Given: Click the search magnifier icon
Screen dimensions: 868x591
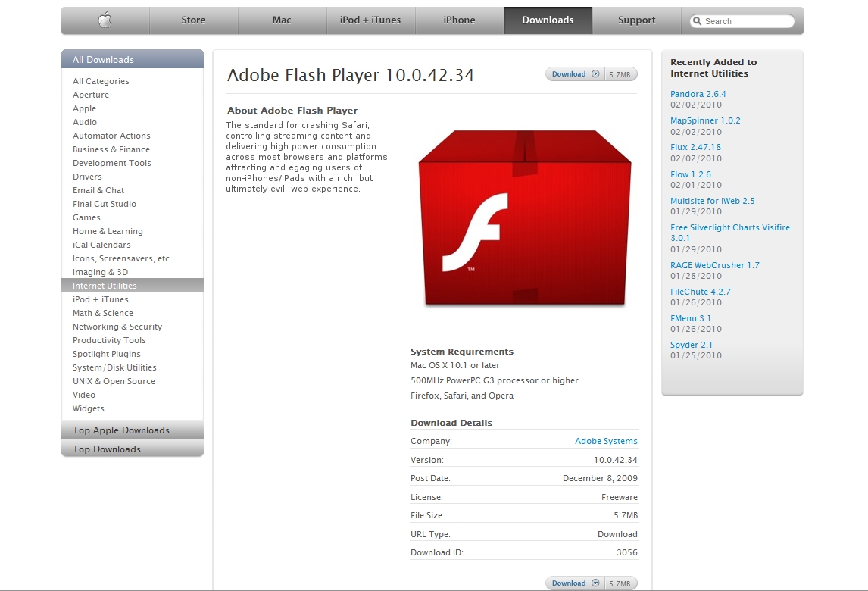Looking at the screenshot, I should coord(697,21).
